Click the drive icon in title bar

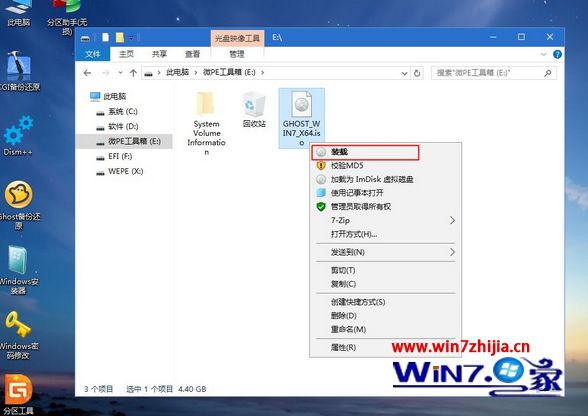tap(86, 38)
